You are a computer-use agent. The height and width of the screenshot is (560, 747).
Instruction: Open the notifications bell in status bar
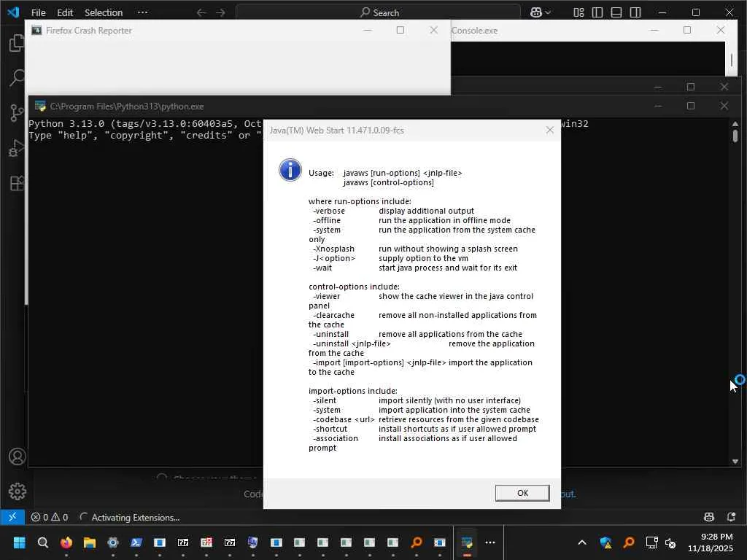point(731,517)
